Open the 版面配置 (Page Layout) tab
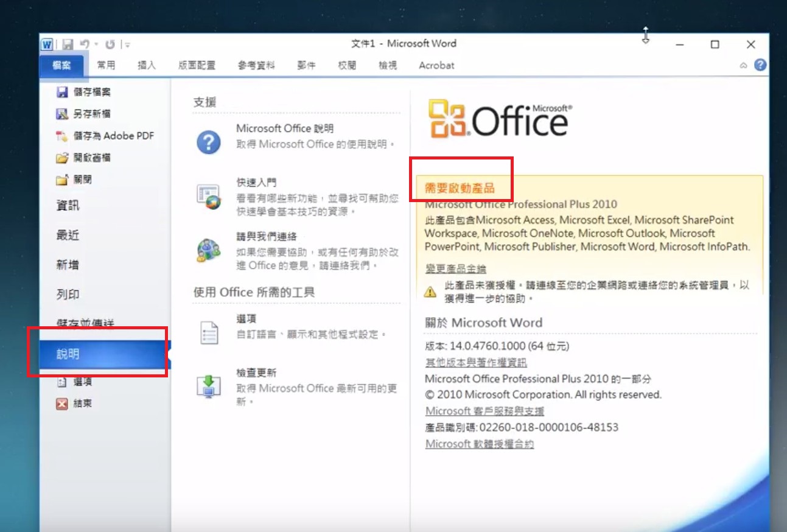 tap(197, 66)
